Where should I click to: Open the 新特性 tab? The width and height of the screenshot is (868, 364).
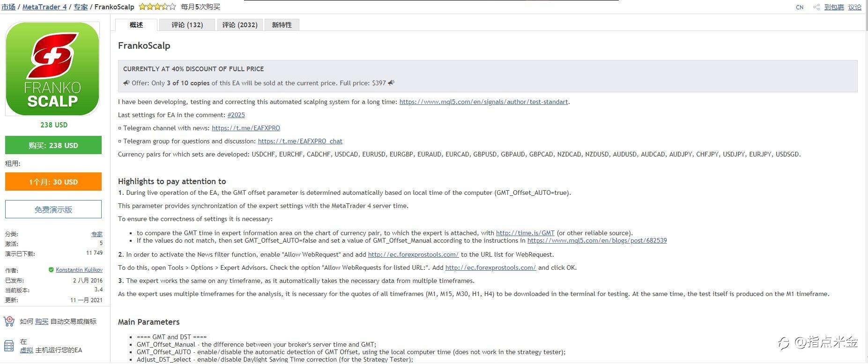pyautogui.click(x=282, y=25)
